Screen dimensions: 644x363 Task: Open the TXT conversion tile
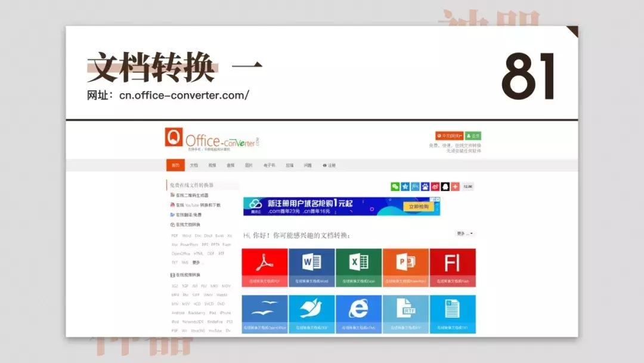(x=453, y=313)
